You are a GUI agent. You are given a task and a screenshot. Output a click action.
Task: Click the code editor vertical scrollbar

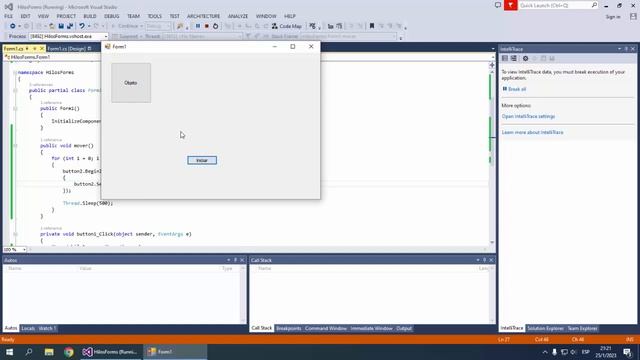tap(492, 156)
